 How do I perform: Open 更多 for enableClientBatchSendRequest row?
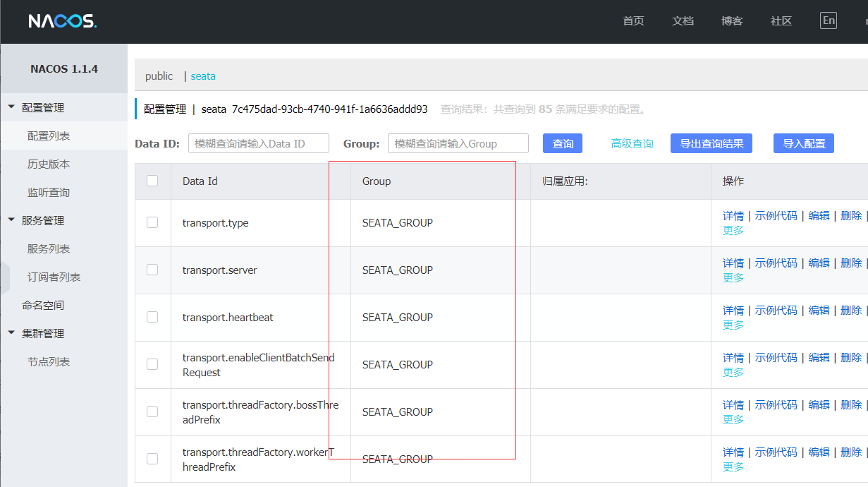pos(733,372)
